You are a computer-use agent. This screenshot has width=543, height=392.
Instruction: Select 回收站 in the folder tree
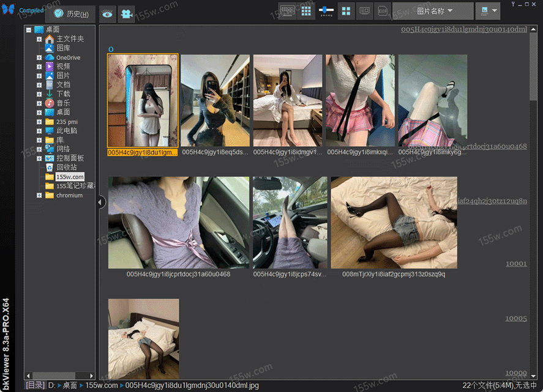[x=67, y=167]
